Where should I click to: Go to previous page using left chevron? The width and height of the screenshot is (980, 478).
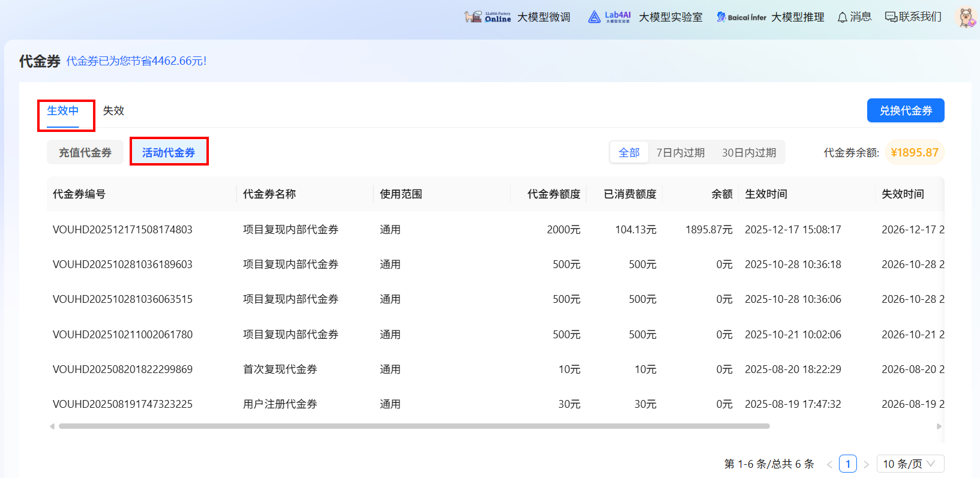tap(829, 464)
